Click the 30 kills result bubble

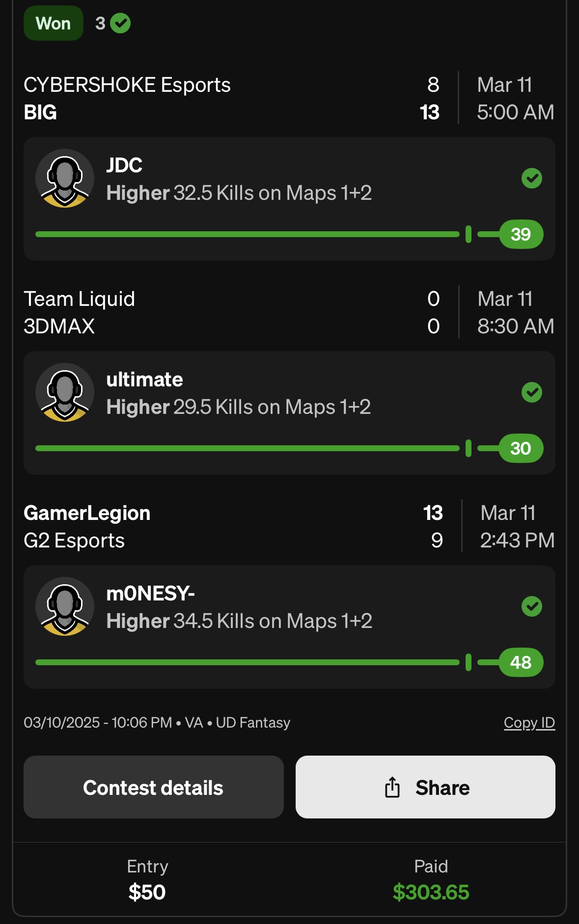[x=521, y=448]
